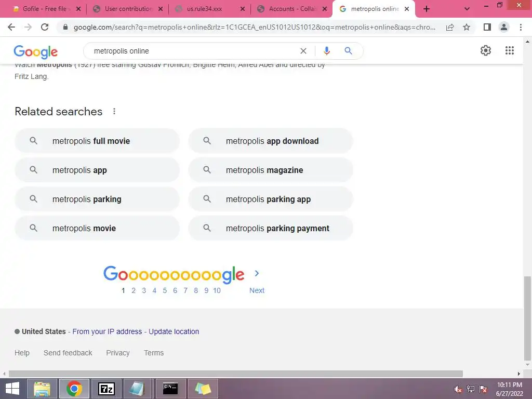Toggle the Chrome side panel icon
The image size is (532, 399).
coord(487,27)
